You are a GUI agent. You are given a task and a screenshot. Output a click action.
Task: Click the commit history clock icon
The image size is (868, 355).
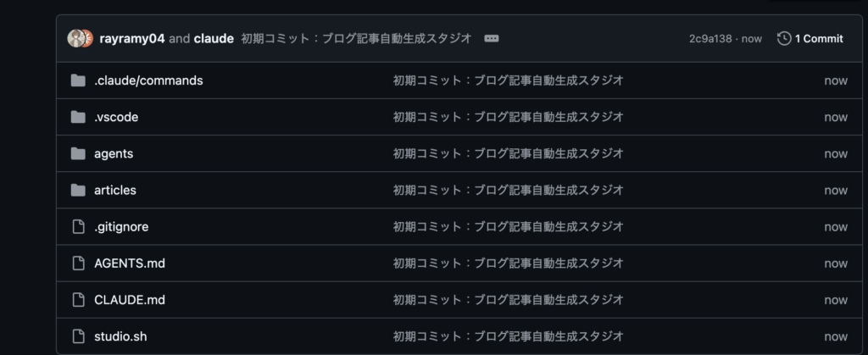784,38
